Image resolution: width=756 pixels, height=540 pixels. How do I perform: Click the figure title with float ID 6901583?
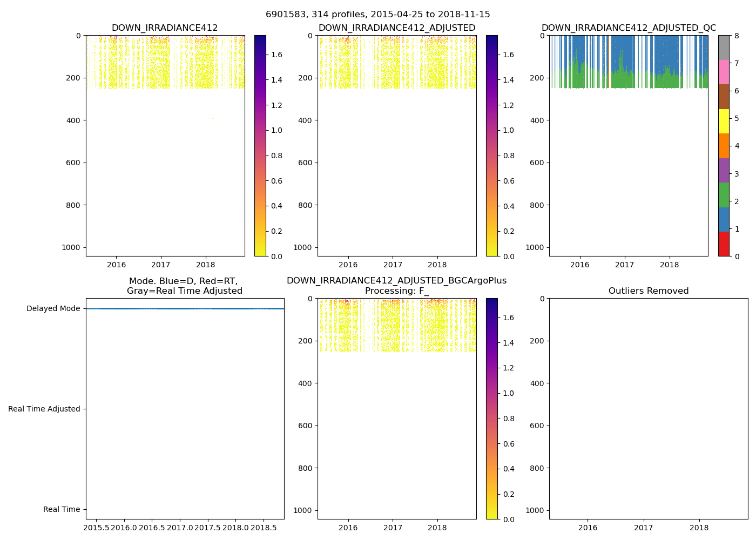pos(378,15)
